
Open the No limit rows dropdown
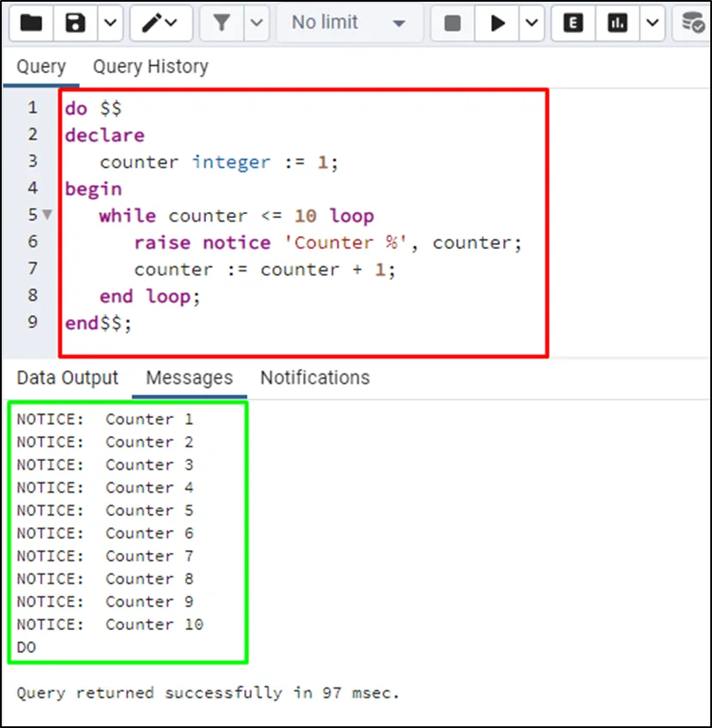[348, 23]
